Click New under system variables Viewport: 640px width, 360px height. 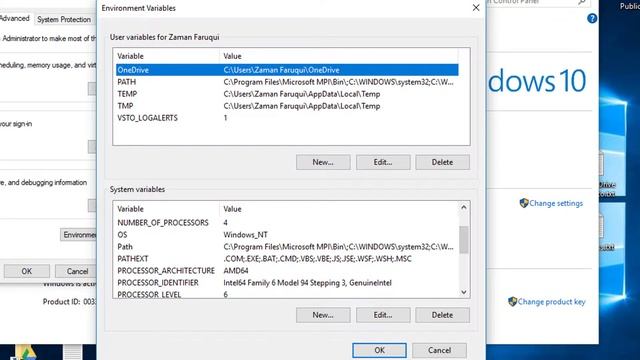click(323, 315)
